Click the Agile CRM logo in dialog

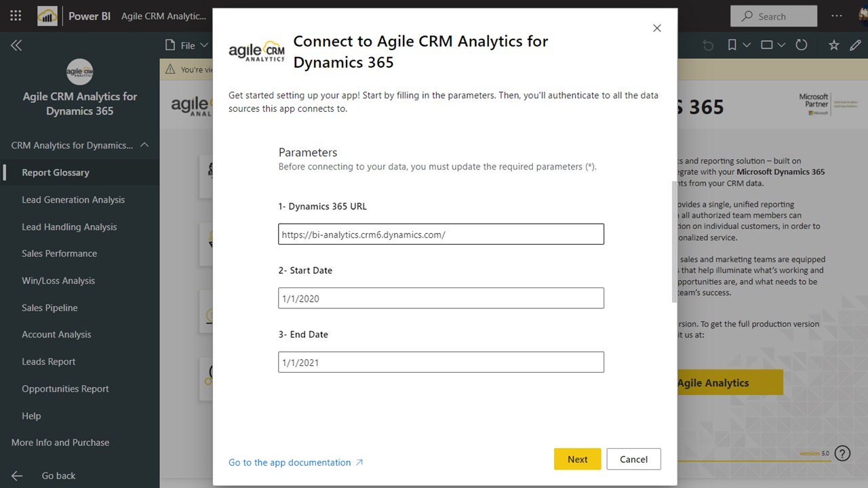[256, 51]
